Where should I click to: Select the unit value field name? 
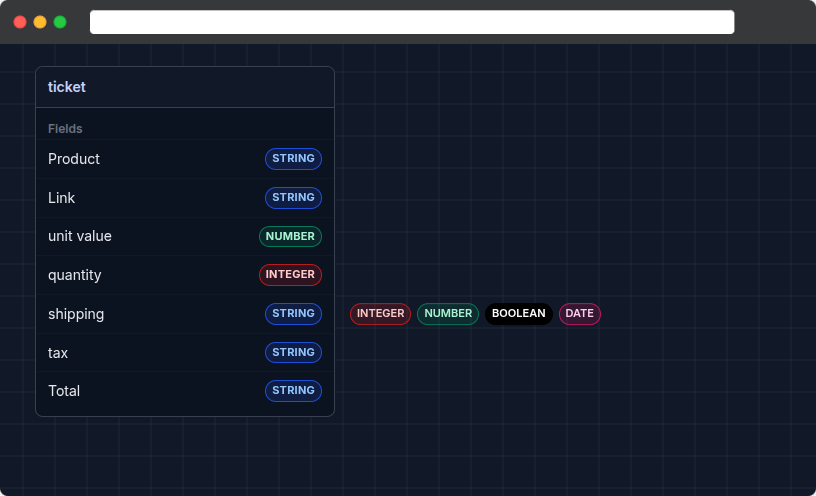pos(80,236)
